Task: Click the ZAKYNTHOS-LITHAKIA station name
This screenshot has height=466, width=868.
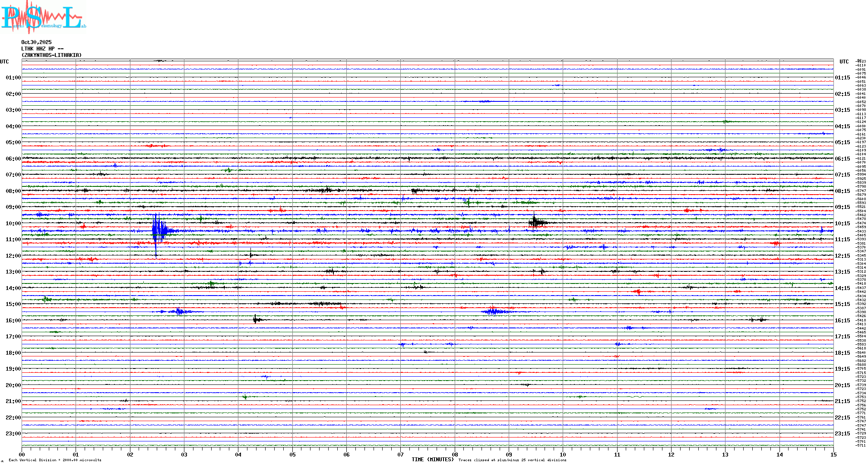Action: 51,55
